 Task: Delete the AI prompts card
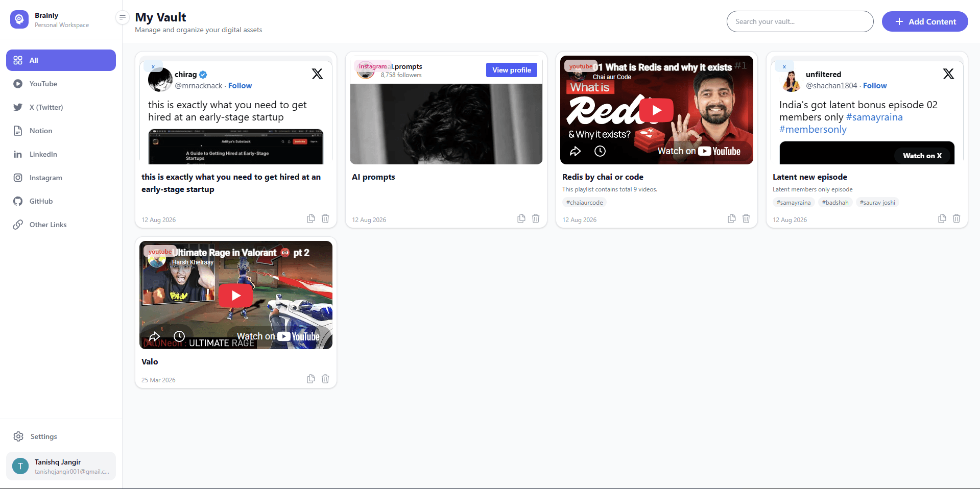click(536, 218)
